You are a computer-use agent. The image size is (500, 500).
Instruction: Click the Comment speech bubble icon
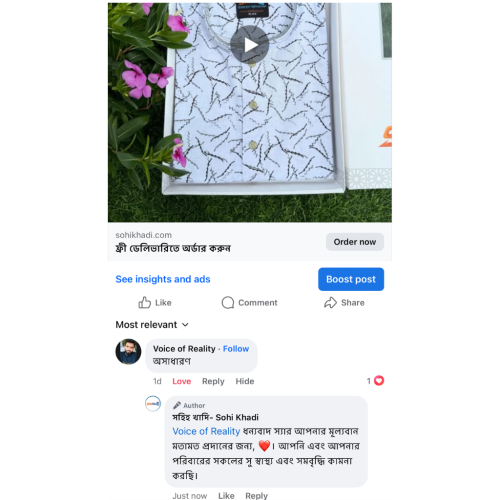tap(228, 302)
